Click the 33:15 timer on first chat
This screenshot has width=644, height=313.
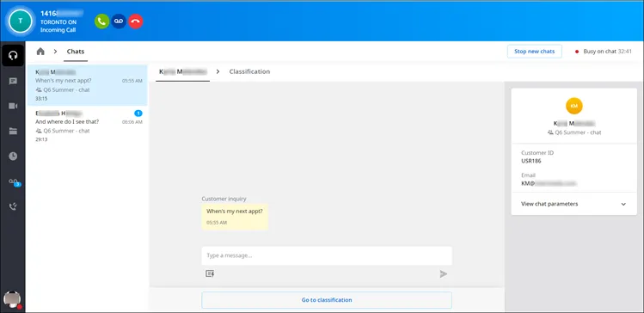pos(41,99)
